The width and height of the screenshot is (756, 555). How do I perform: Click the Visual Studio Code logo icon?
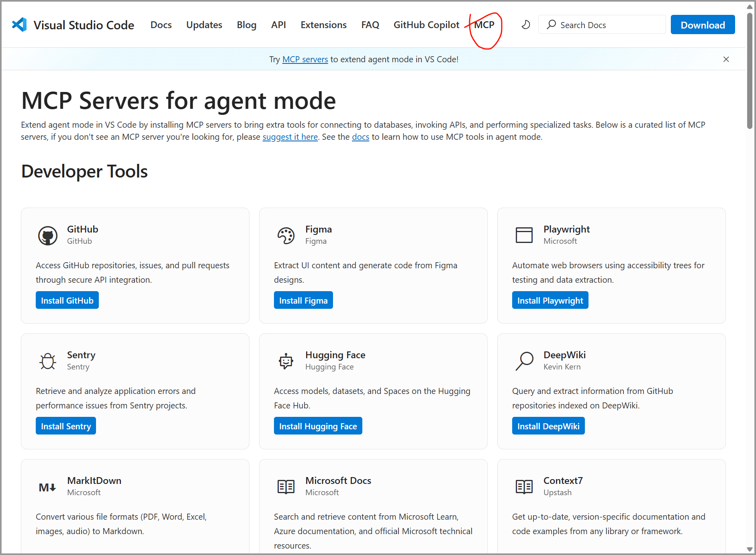tap(19, 25)
